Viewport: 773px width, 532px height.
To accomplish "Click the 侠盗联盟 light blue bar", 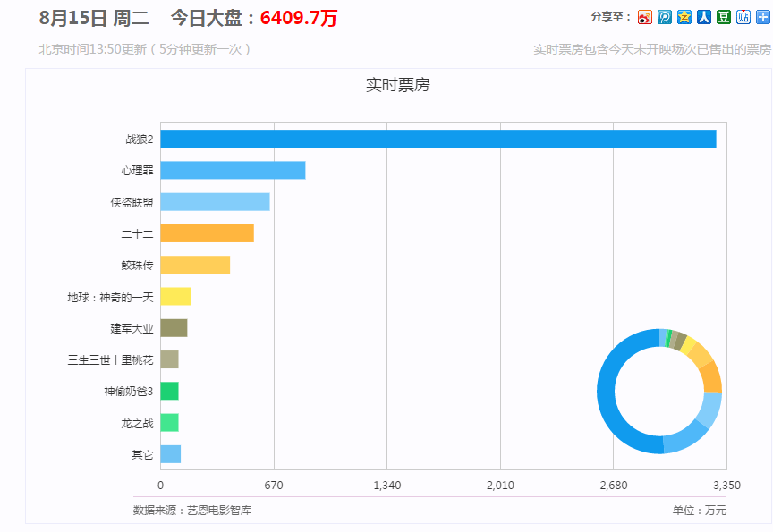I will (x=215, y=202).
